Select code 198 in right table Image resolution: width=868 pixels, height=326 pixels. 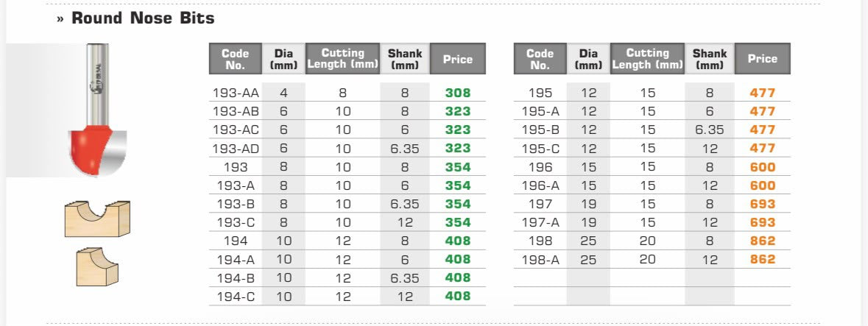coord(540,241)
